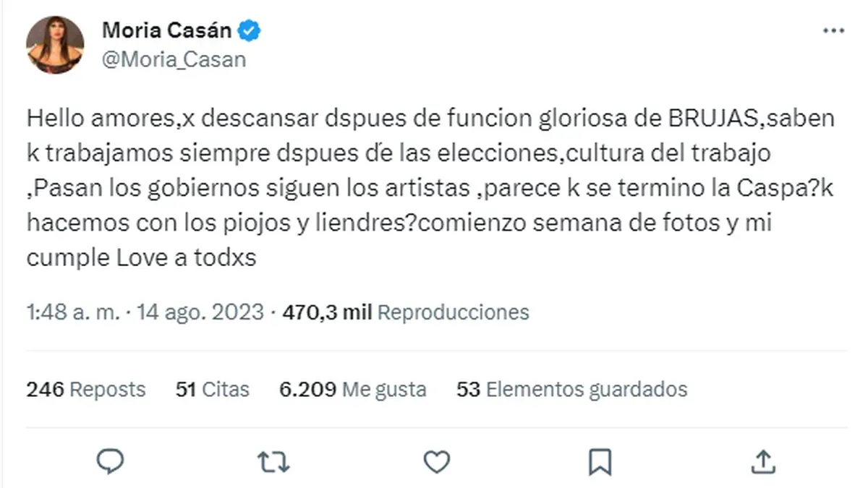Click the verified blue checkmark badge
Image resolution: width=868 pixels, height=488 pixels.
(249, 30)
